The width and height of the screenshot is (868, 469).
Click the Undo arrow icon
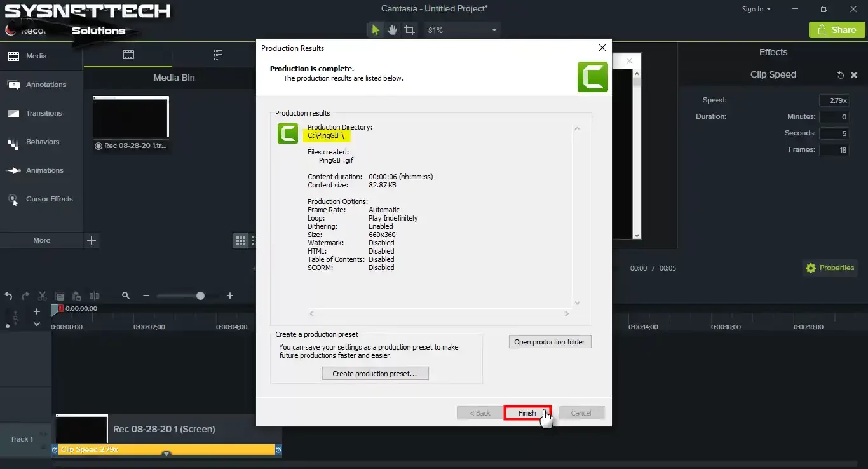[9, 296]
